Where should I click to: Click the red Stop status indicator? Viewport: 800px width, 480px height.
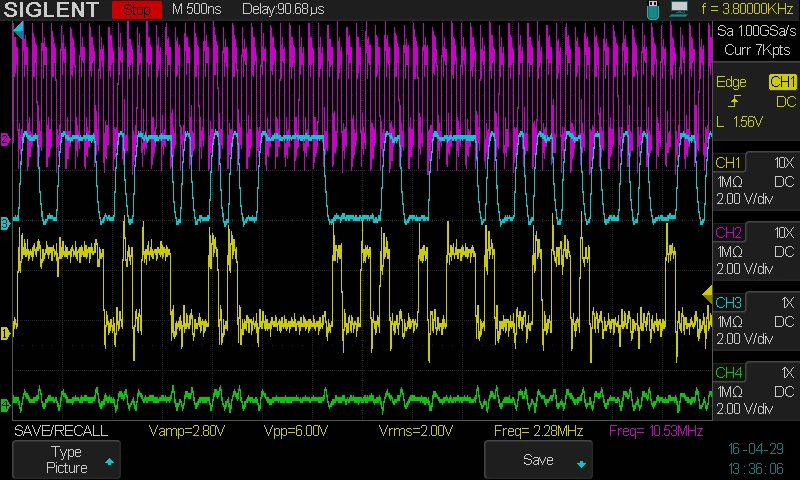(137, 10)
